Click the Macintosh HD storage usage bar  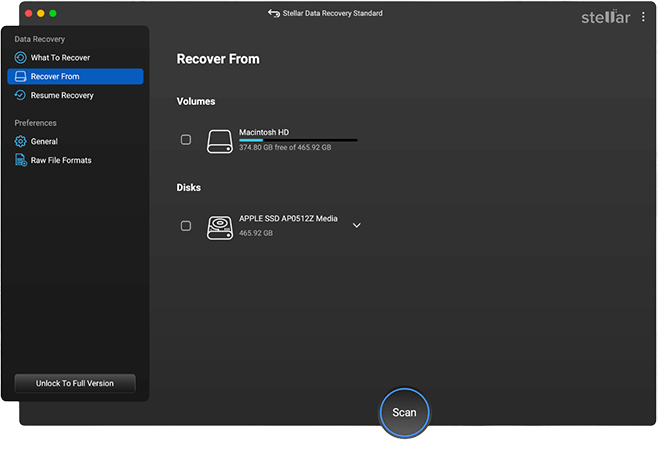(x=297, y=140)
